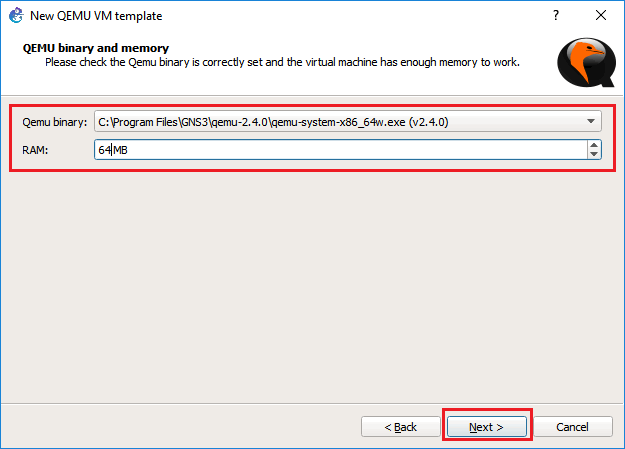This screenshot has height=449, width=625.
Task: Click the GNS3 icon in title bar
Action: pyautogui.click(x=15, y=16)
